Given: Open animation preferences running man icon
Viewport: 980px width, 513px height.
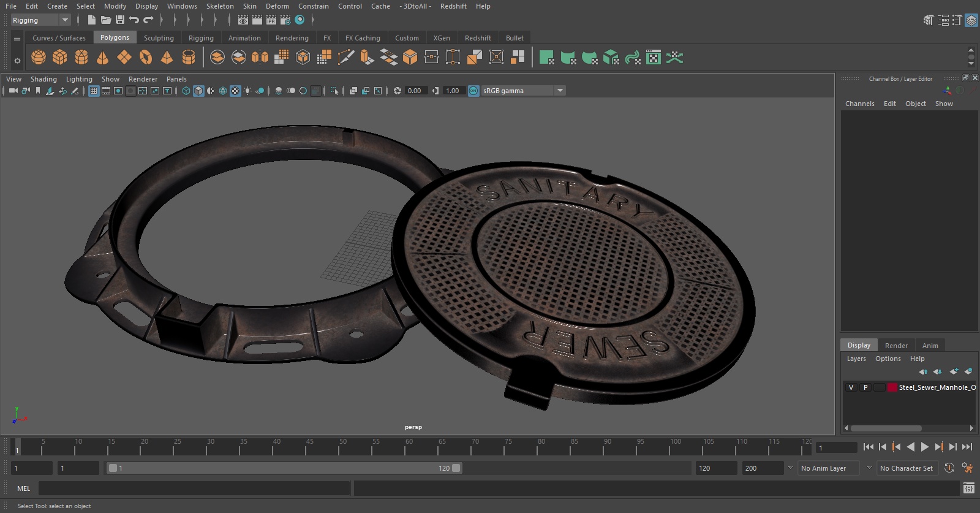Looking at the screenshot, I should (967, 468).
